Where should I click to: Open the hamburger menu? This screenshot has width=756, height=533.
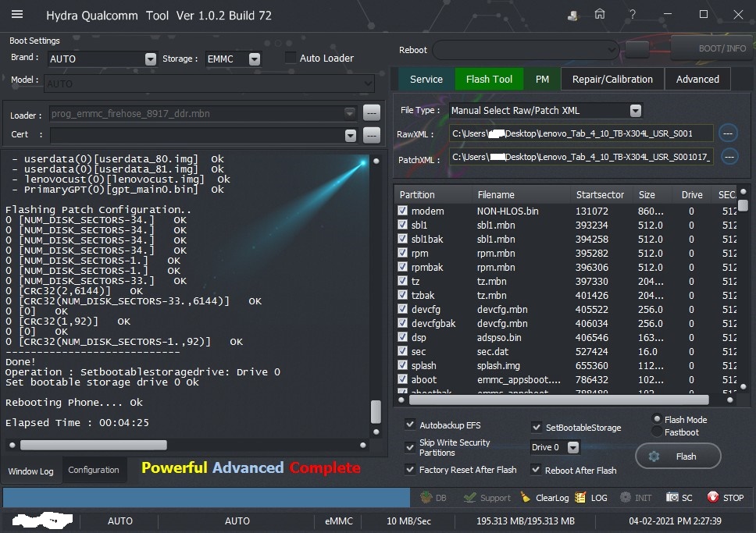pos(17,15)
